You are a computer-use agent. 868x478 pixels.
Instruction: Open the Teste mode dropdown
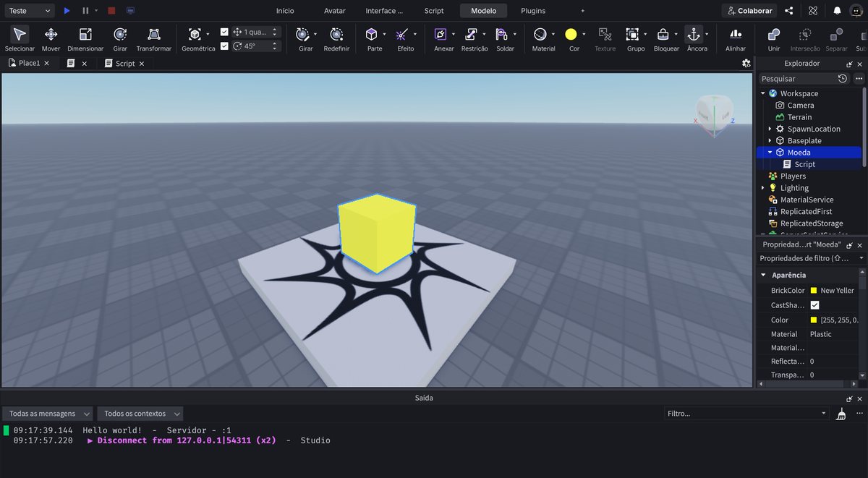point(28,11)
